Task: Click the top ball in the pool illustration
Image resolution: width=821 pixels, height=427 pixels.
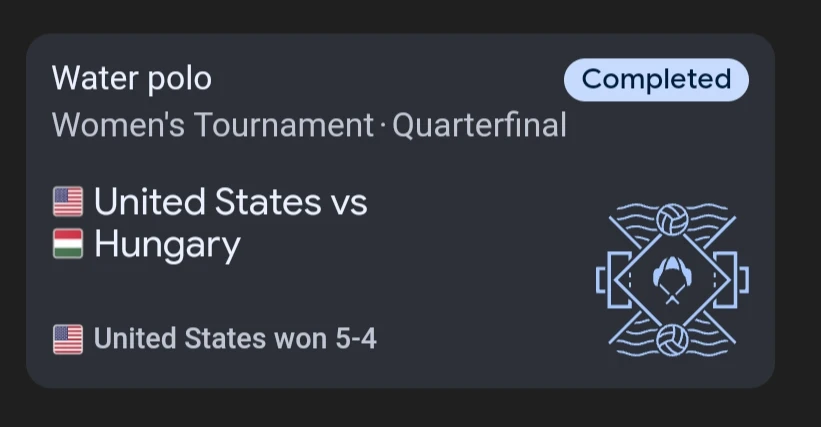Action: 672,220
